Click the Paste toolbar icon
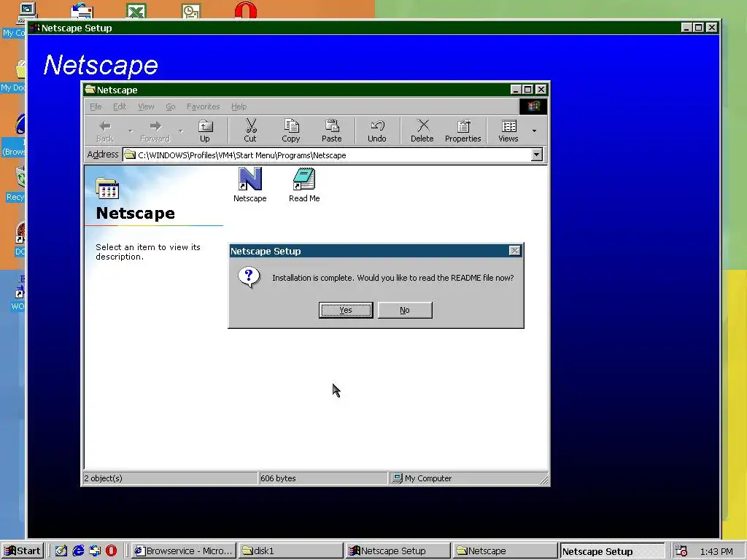 [332, 131]
